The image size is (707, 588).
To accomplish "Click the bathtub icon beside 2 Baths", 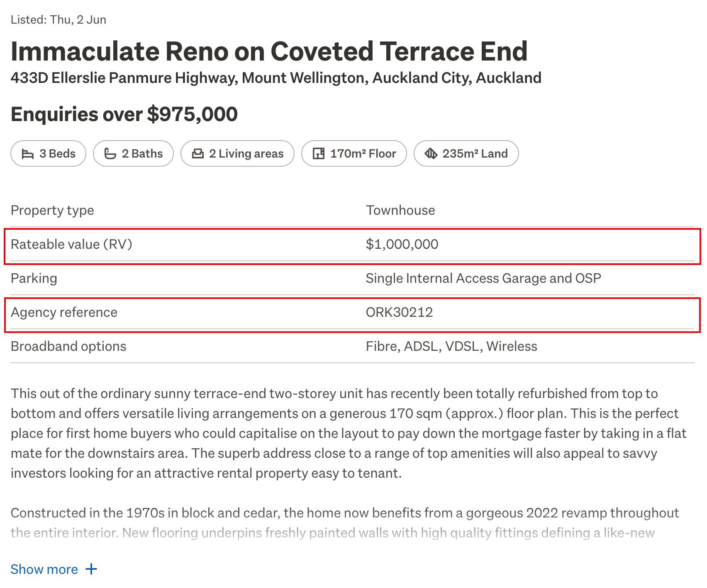I will pos(110,154).
